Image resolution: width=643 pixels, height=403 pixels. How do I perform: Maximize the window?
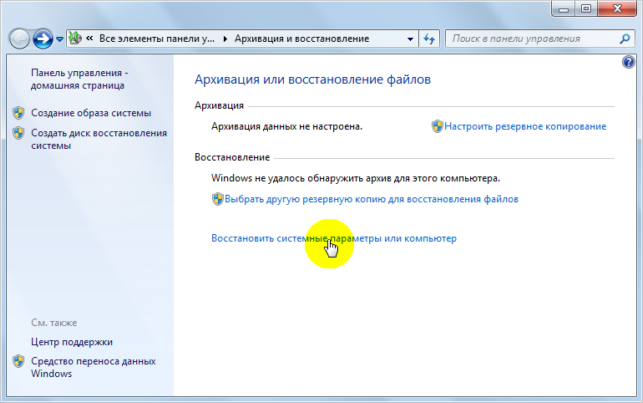coord(586,9)
